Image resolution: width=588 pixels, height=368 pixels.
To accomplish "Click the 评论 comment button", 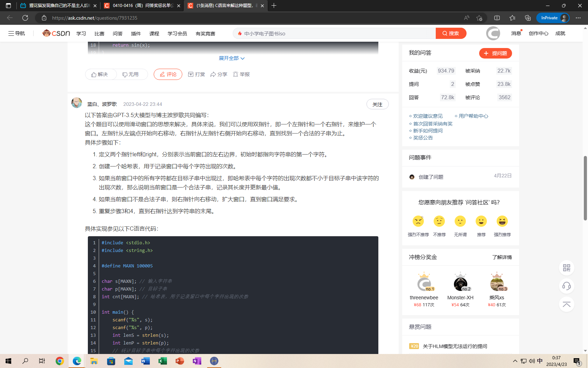I will coord(168,74).
